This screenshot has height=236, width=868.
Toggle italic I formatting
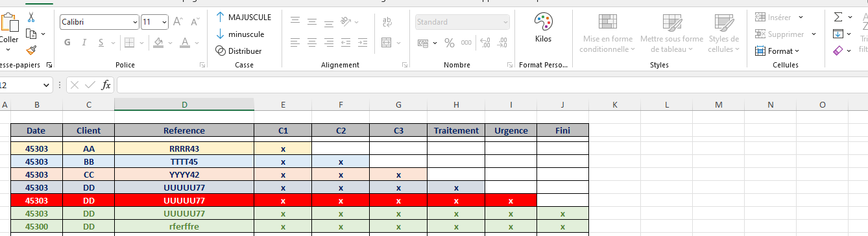85,43
